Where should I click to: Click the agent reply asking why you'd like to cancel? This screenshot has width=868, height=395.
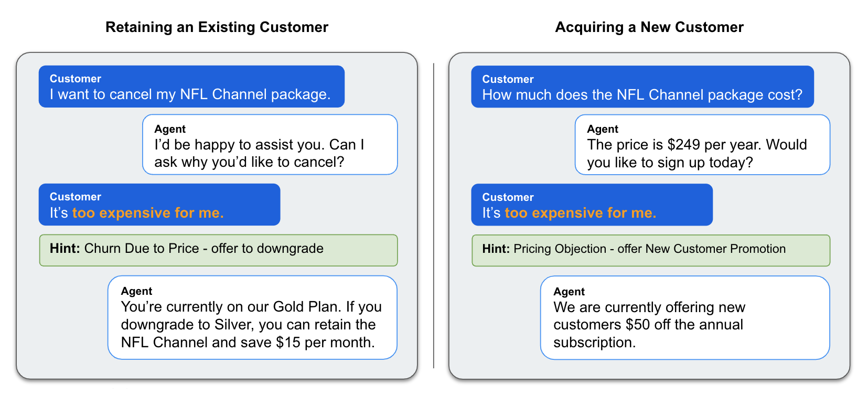(270, 144)
